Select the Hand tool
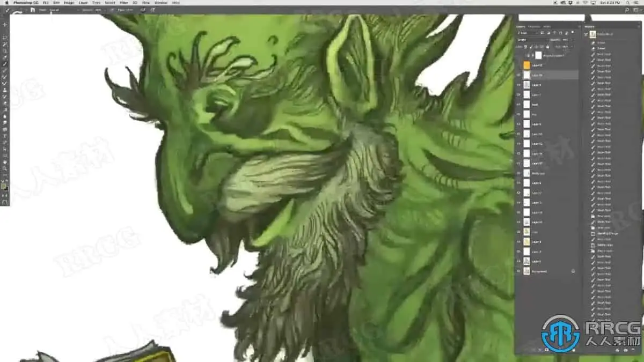This screenshot has height=362, width=644. pyautogui.click(x=5, y=161)
